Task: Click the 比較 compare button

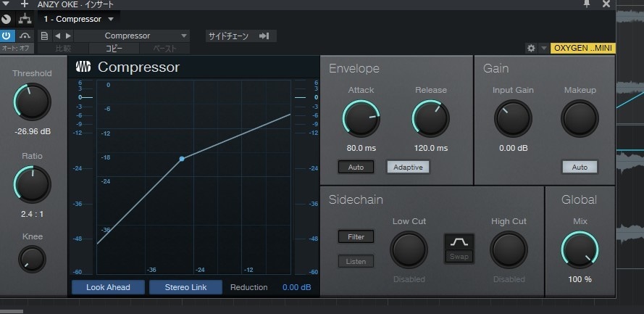Action: pyautogui.click(x=63, y=49)
